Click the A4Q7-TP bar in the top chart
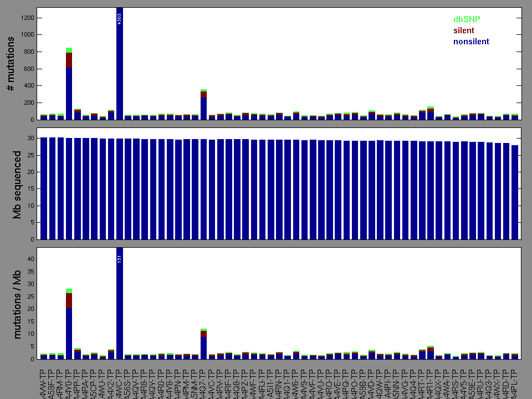The width and height of the screenshot is (532, 399). pyautogui.click(x=204, y=106)
